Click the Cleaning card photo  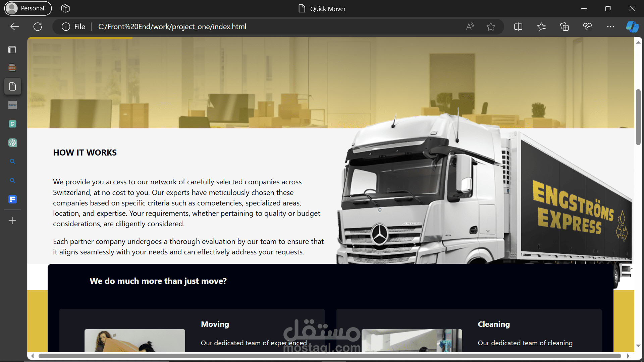(412, 340)
